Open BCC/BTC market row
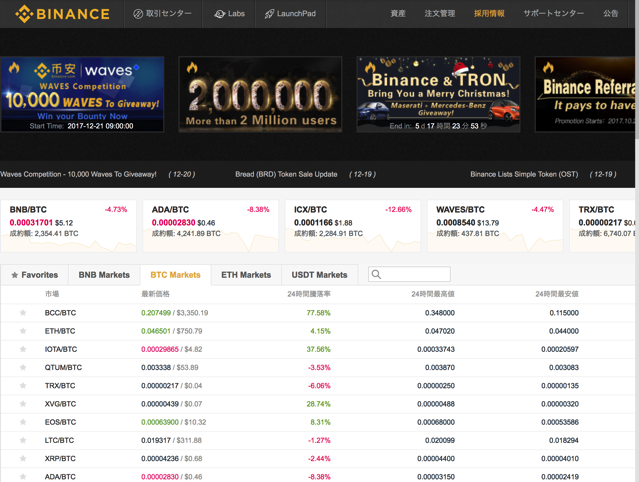Screen dimensions: 639x482 pyautogui.click(x=317, y=313)
